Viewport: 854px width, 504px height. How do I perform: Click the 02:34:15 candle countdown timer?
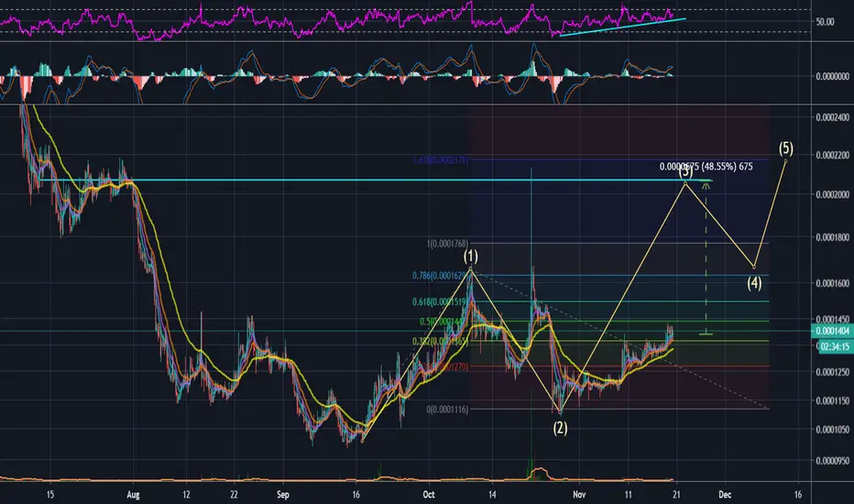tap(835, 346)
